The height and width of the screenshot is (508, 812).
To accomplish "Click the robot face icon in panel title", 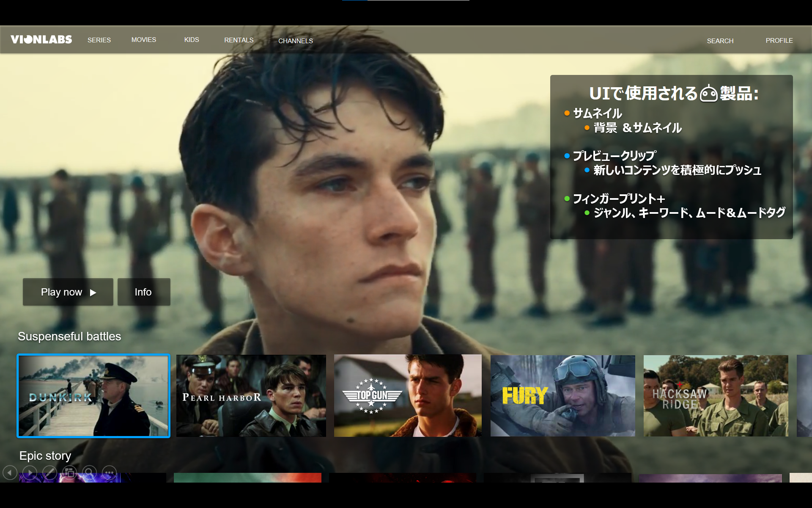I will [708, 94].
